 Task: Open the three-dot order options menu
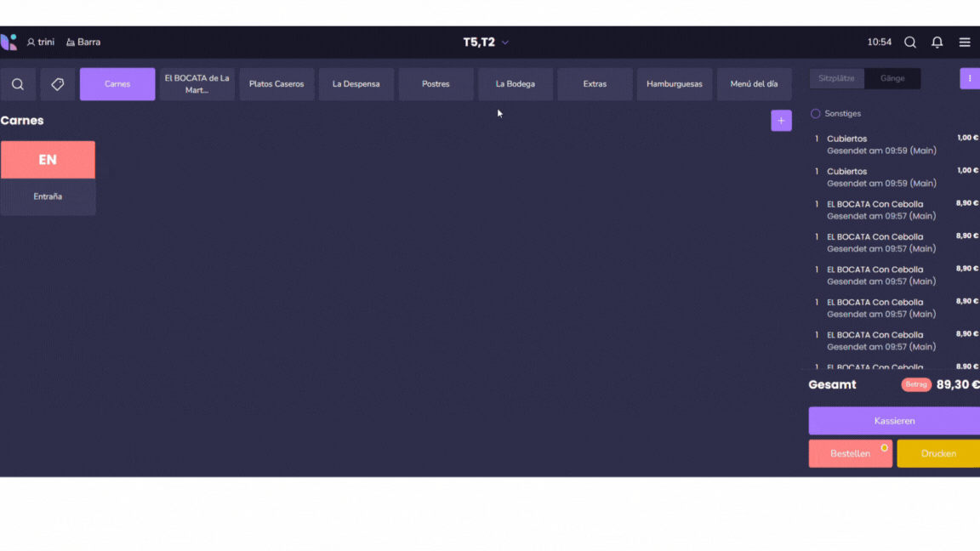pyautogui.click(x=970, y=78)
